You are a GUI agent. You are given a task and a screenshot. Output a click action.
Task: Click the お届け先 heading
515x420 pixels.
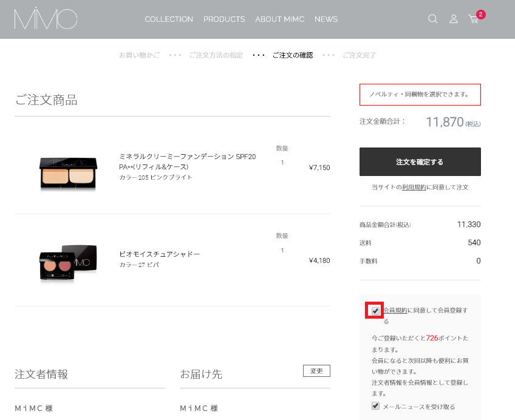[x=201, y=374]
